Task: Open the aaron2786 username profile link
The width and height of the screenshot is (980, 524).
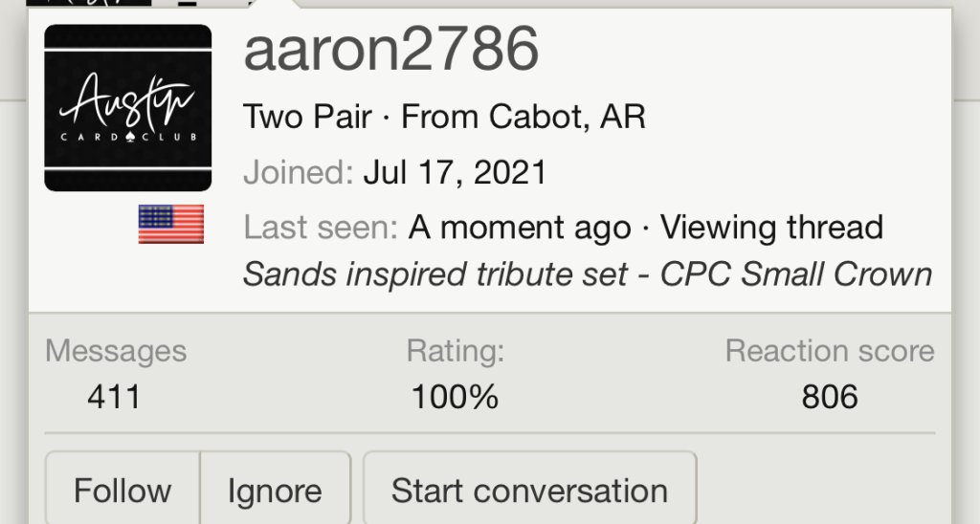Action: [391, 50]
